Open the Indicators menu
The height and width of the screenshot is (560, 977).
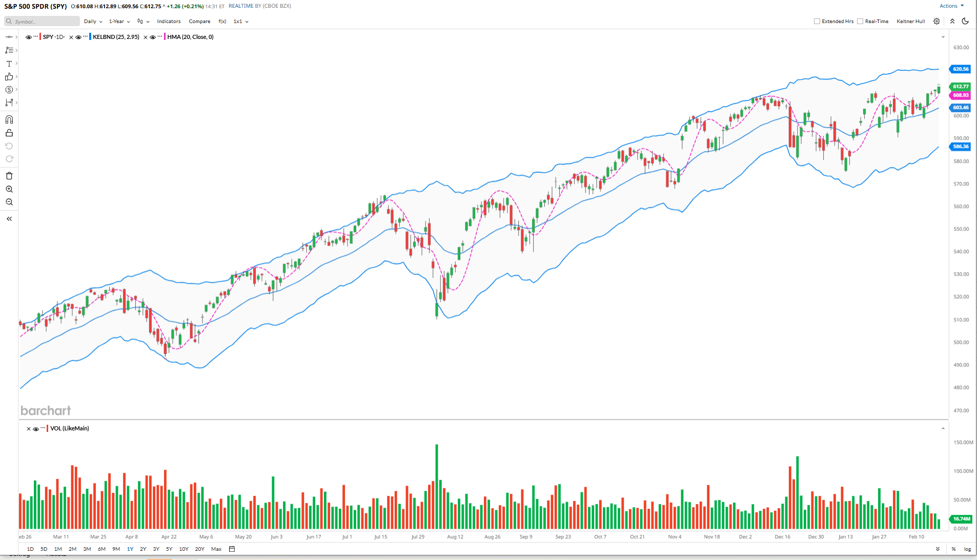tap(169, 22)
